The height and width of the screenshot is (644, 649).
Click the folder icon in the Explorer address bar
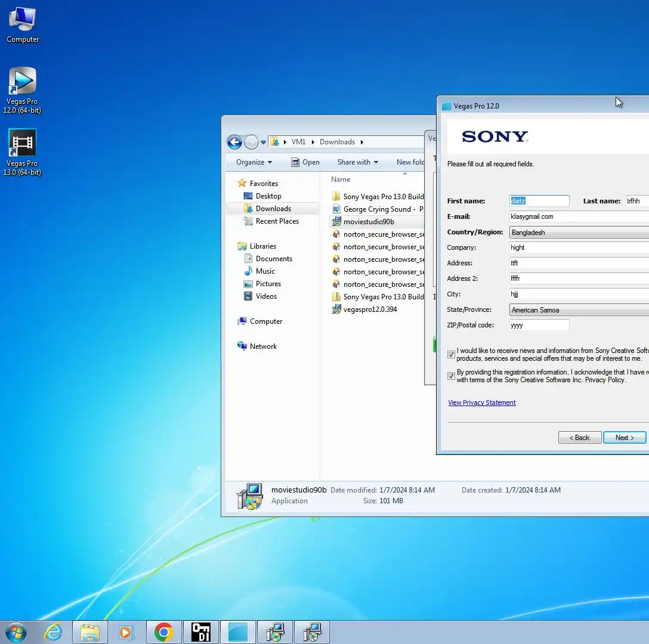coord(274,142)
